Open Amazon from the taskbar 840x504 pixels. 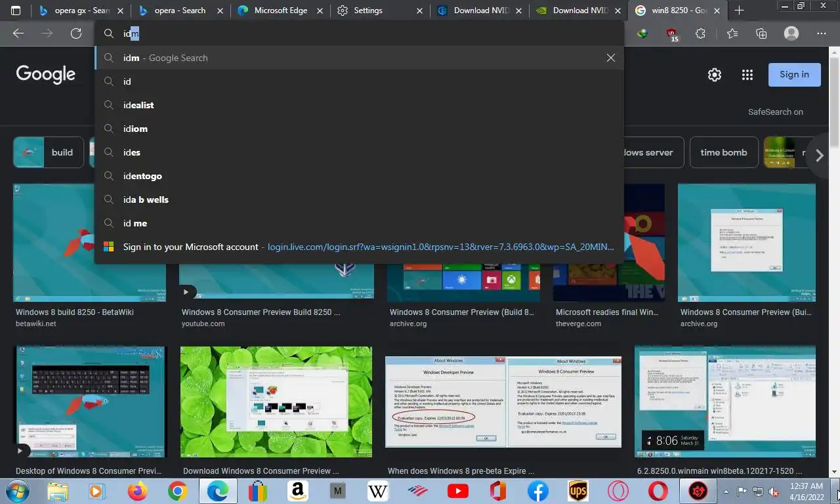click(x=297, y=490)
